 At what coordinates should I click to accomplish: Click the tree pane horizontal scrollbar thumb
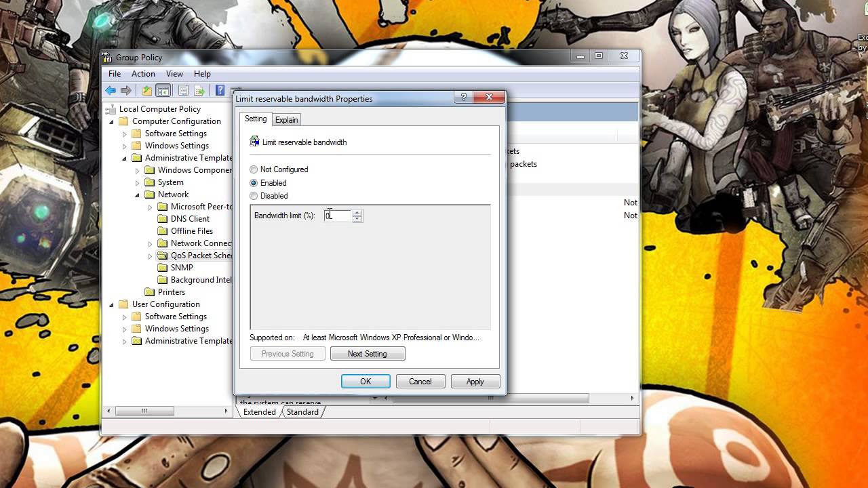pyautogui.click(x=144, y=411)
